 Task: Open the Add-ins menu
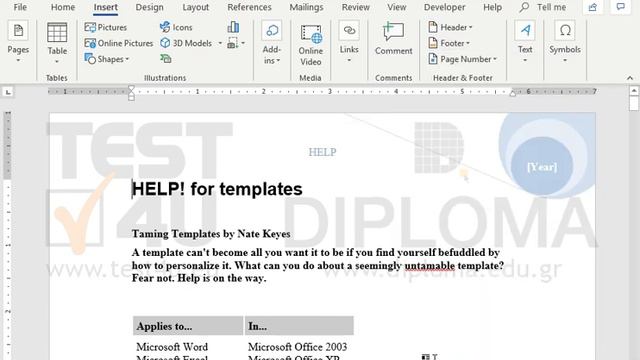[272, 42]
